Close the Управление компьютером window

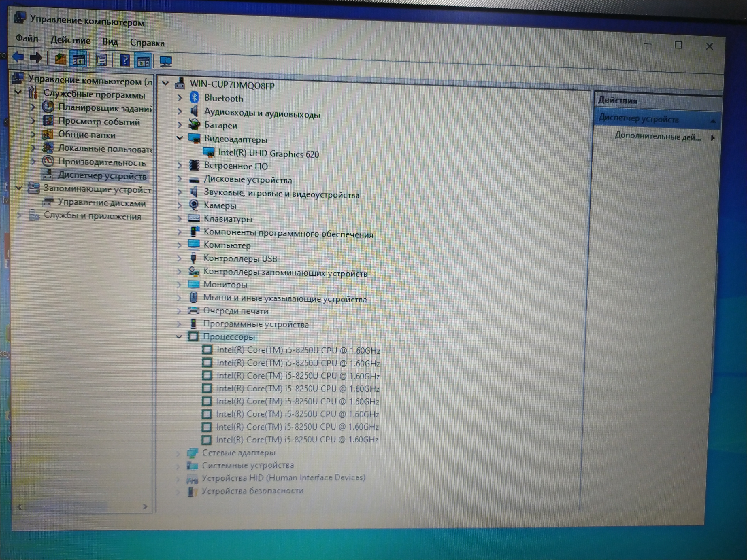click(709, 46)
